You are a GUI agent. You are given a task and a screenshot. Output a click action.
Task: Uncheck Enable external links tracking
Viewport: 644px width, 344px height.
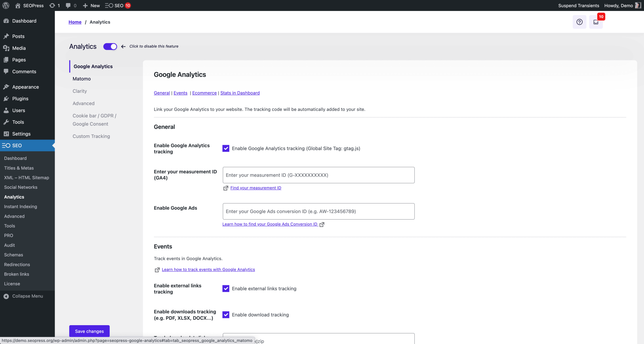pyautogui.click(x=226, y=288)
